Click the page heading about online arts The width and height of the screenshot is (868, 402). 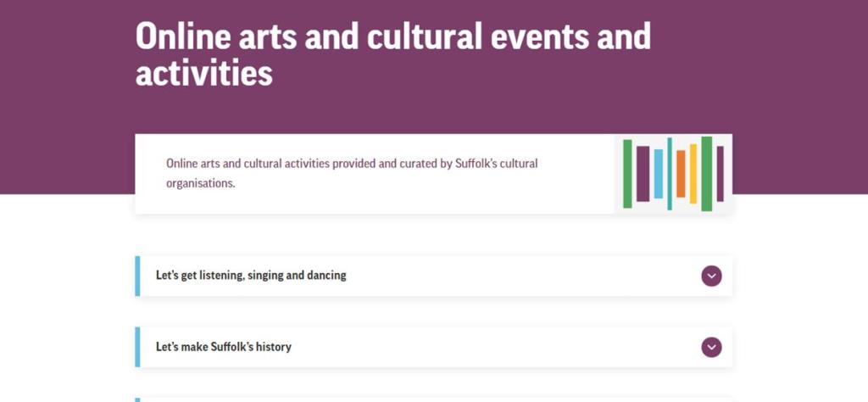click(x=392, y=54)
